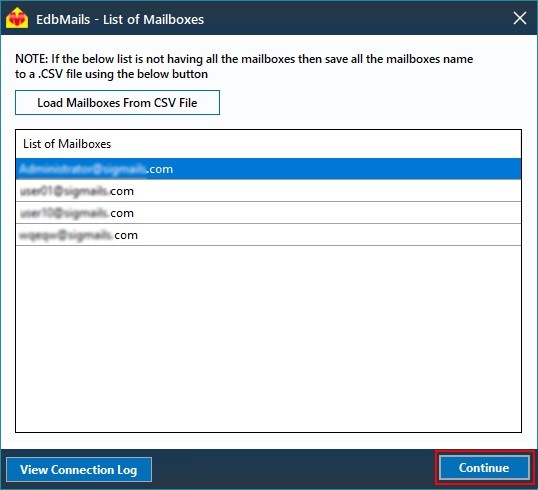Open View Connection Log
This screenshot has height=490, width=538.
[x=79, y=470]
